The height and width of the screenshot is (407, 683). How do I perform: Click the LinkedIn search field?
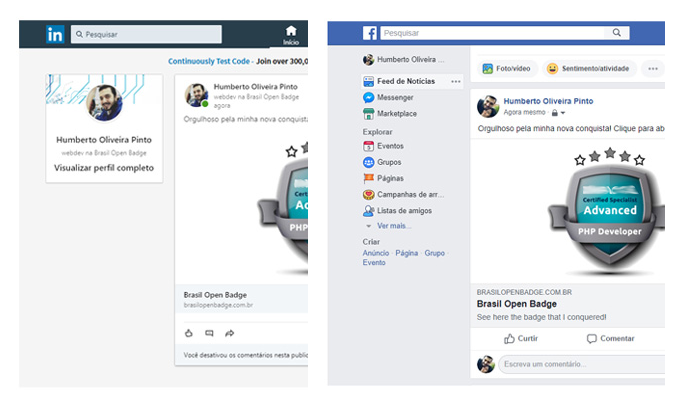click(x=146, y=34)
